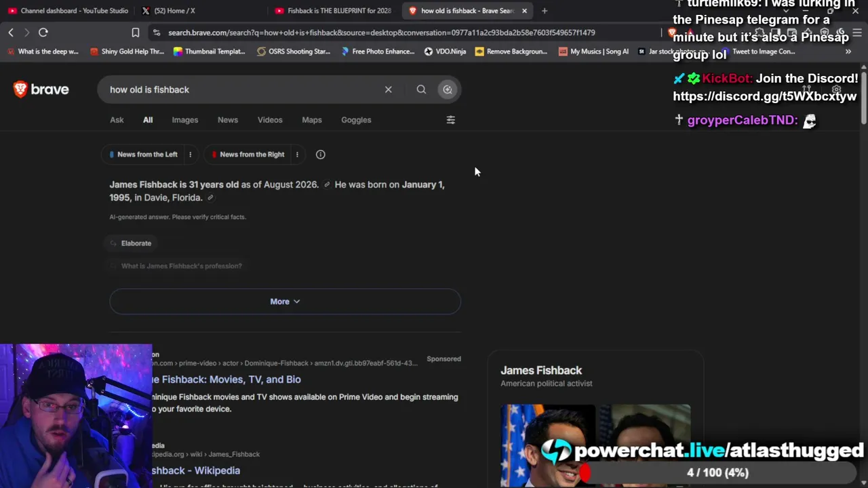
Task: Open the VDO.Ninja bookmark
Action: coord(446,52)
